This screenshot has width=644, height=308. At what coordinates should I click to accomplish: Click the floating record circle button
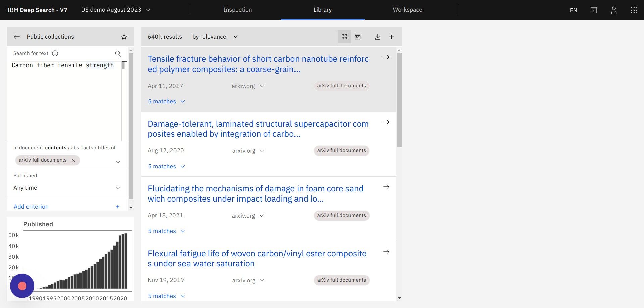coord(22,286)
